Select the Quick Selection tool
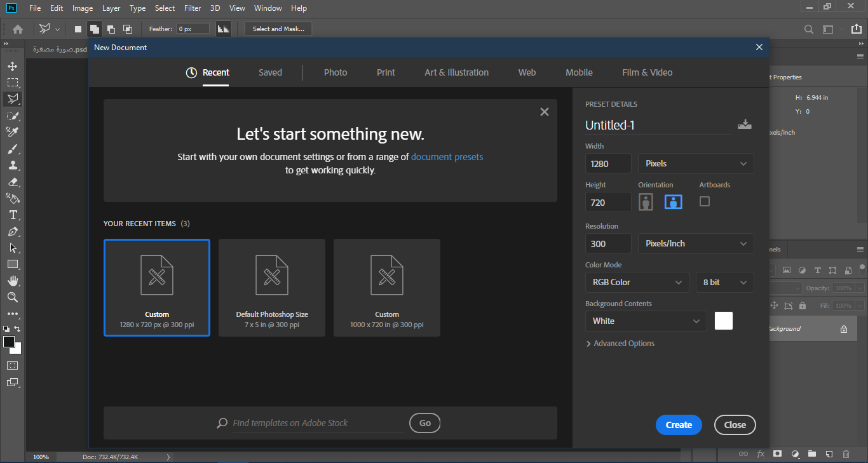 pos(13,116)
